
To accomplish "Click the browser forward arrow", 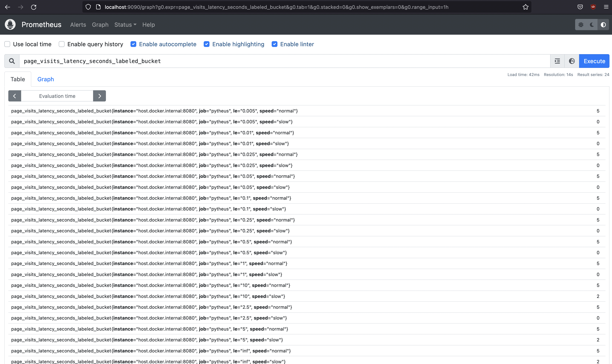I will coord(21,7).
